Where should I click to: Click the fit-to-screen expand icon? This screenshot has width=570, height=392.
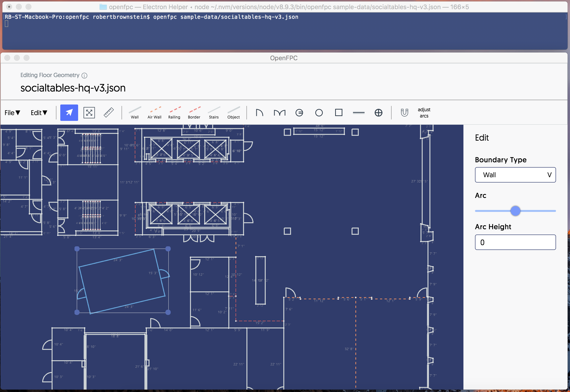coord(89,113)
